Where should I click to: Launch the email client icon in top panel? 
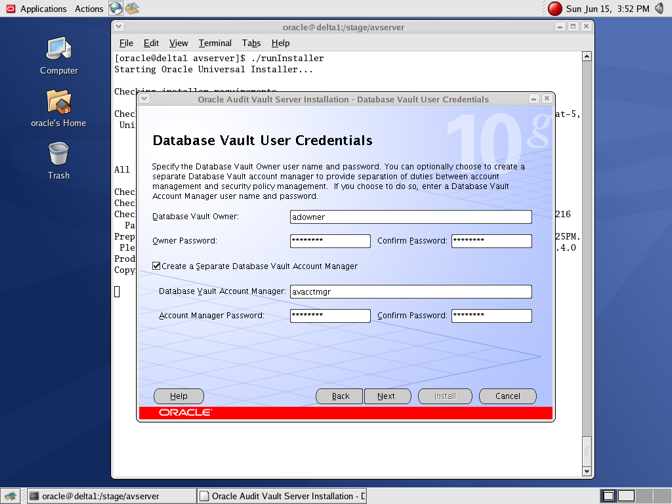[132, 8]
